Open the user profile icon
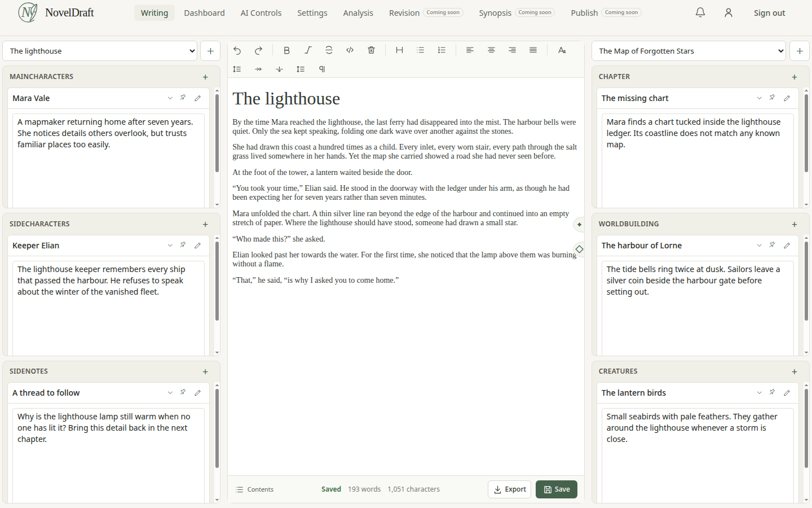Image resolution: width=812 pixels, height=508 pixels. click(x=729, y=12)
